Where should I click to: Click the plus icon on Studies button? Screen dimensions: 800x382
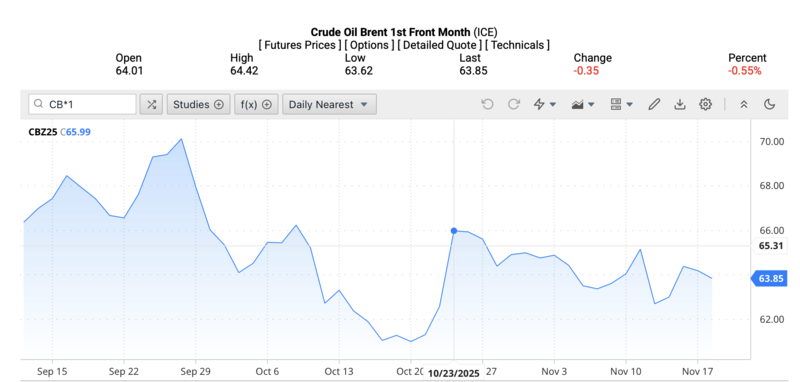tap(218, 105)
